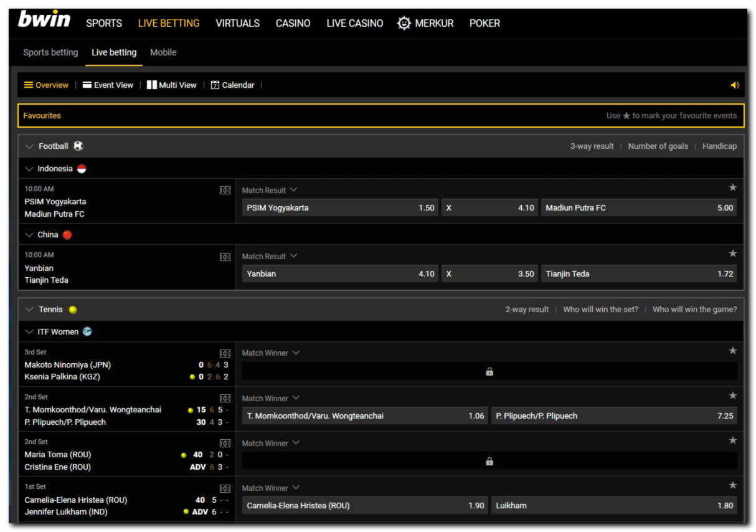Open court view for Camelia-Elena Hristea match
Viewport: 756px width, 532px height.
[225, 488]
